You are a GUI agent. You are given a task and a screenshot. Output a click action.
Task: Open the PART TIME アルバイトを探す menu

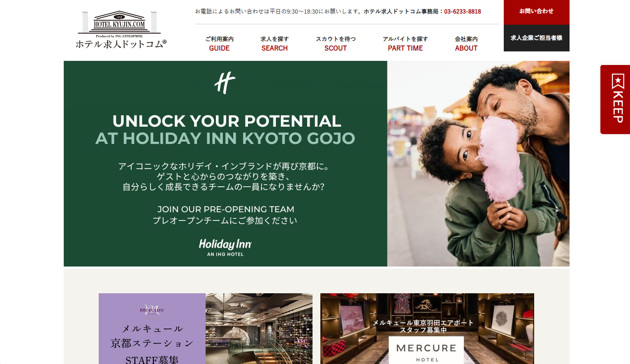(405, 44)
